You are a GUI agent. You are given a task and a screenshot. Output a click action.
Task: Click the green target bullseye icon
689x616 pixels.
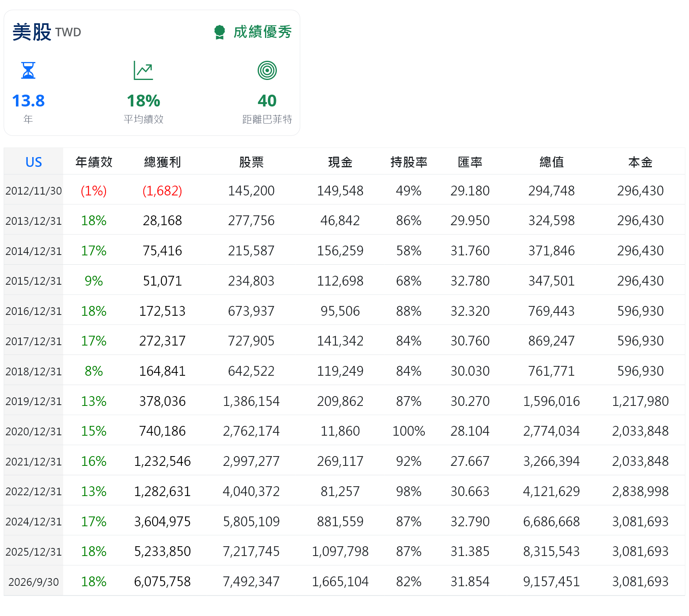click(x=267, y=71)
